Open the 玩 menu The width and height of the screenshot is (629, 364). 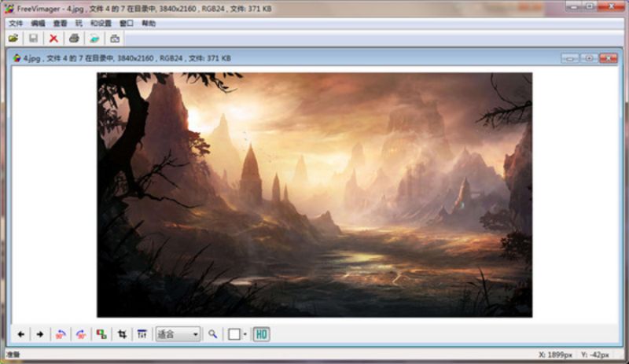click(79, 24)
